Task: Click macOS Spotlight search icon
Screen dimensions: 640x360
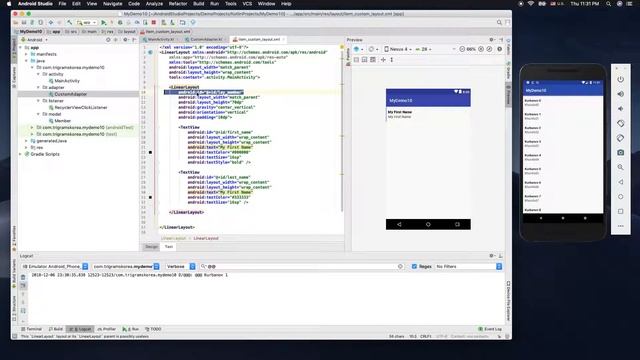Action: point(609,4)
